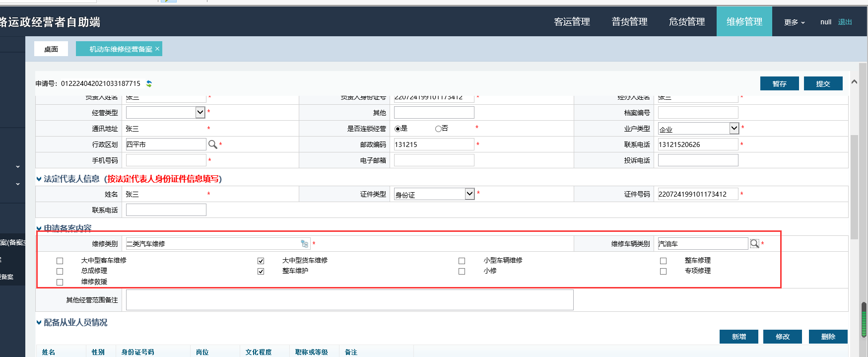Open the 客运管理 menu
Image resolution: width=868 pixels, height=357 pixels.
tap(572, 22)
